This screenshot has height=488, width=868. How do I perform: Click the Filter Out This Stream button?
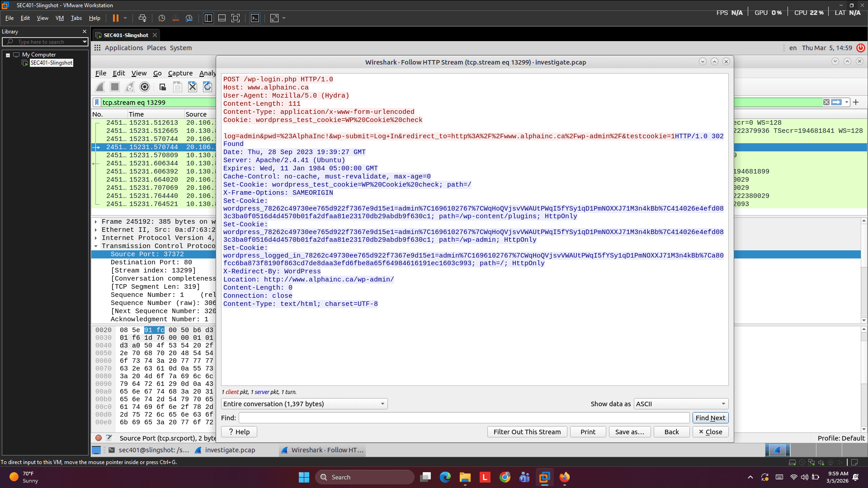(527, 432)
